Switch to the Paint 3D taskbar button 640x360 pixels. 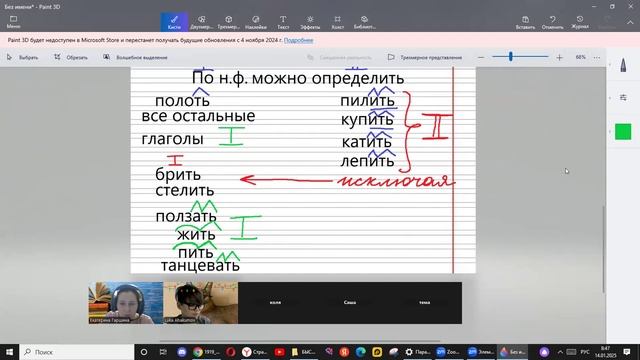point(513,352)
